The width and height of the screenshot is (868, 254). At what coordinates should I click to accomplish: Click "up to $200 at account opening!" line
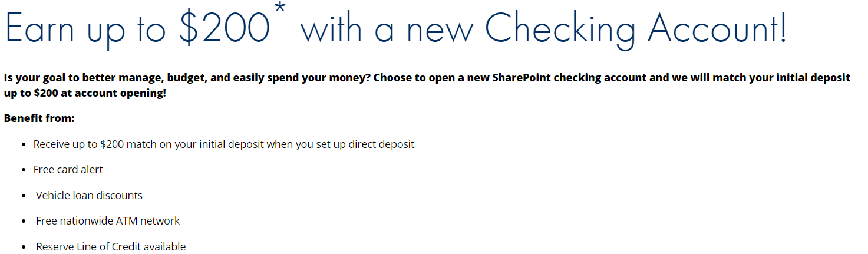click(x=85, y=93)
